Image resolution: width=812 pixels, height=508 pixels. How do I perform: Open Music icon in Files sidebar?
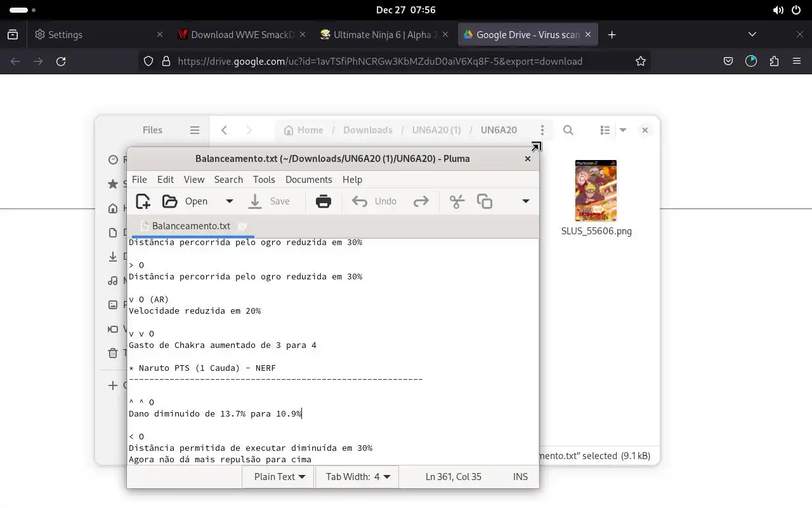(113, 281)
